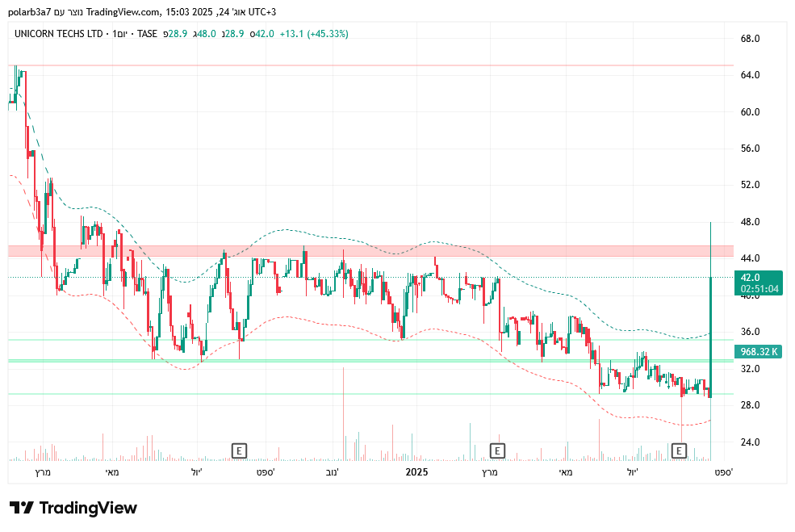This screenshot has width=795, height=532.
Task: Click the 24.0 price axis label
Action: tap(750, 442)
